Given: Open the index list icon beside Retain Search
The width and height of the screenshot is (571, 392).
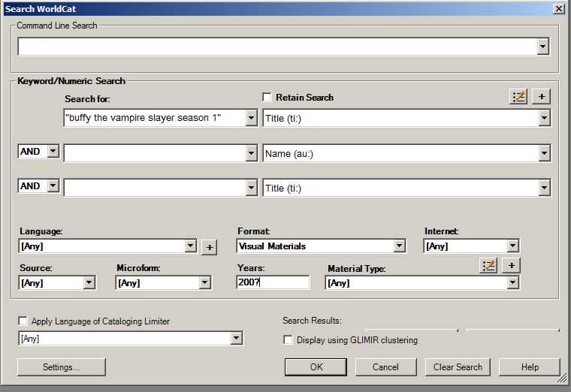Looking at the screenshot, I should [x=518, y=97].
